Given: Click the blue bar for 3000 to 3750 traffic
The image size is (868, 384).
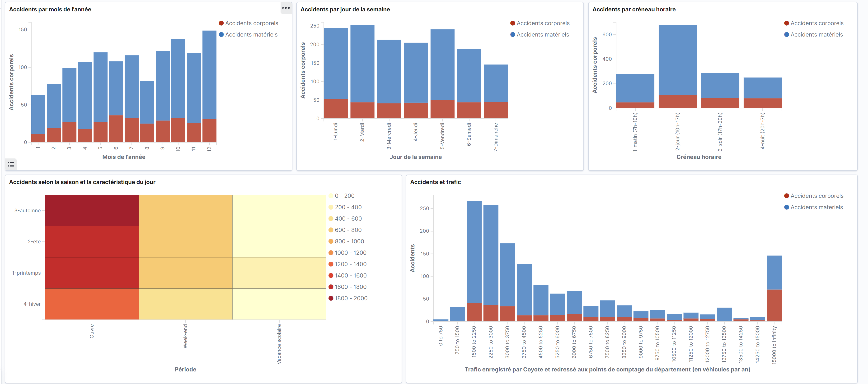Looking at the screenshot, I should pyautogui.click(x=507, y=275).
